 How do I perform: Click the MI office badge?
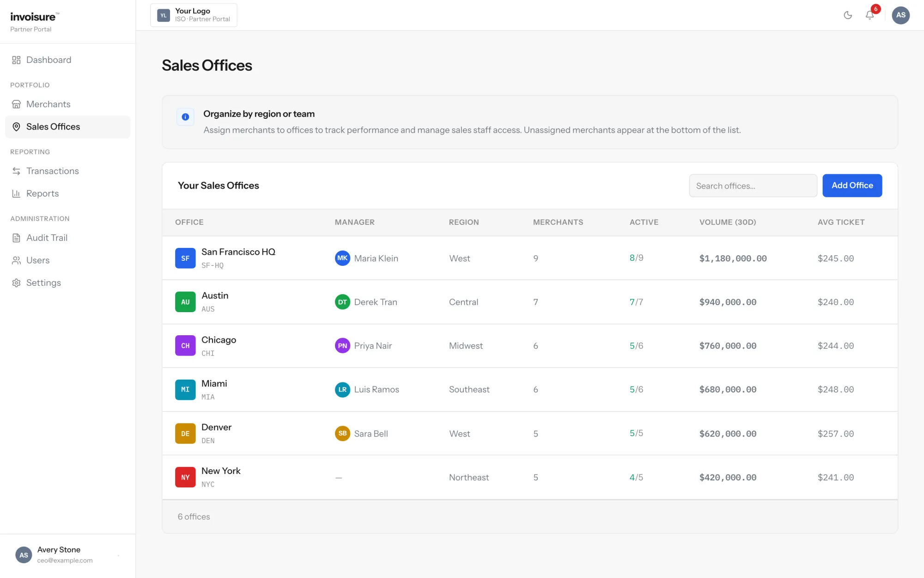click(185, 390)
